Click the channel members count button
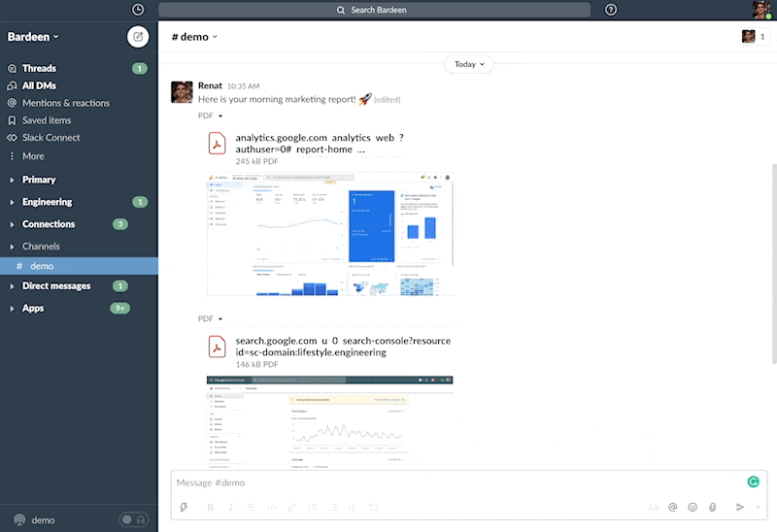The width and height of the screenshot is (777, 532). click(x=756, y=37)
